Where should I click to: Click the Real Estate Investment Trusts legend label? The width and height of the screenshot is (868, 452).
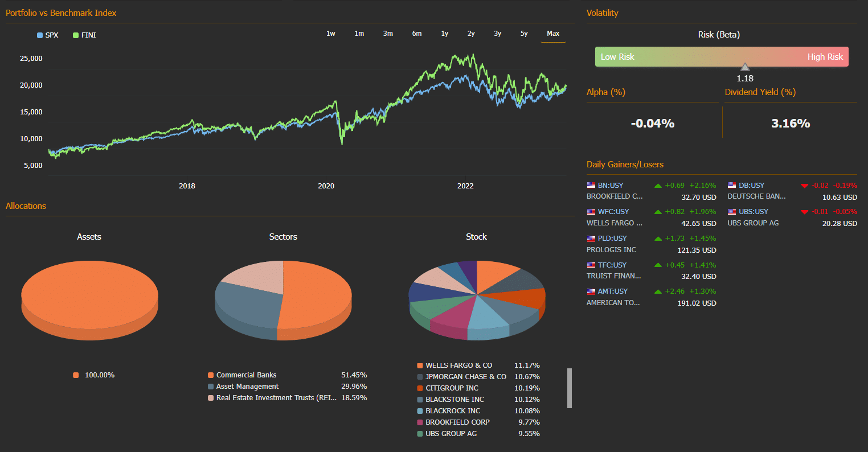[277, 398]
